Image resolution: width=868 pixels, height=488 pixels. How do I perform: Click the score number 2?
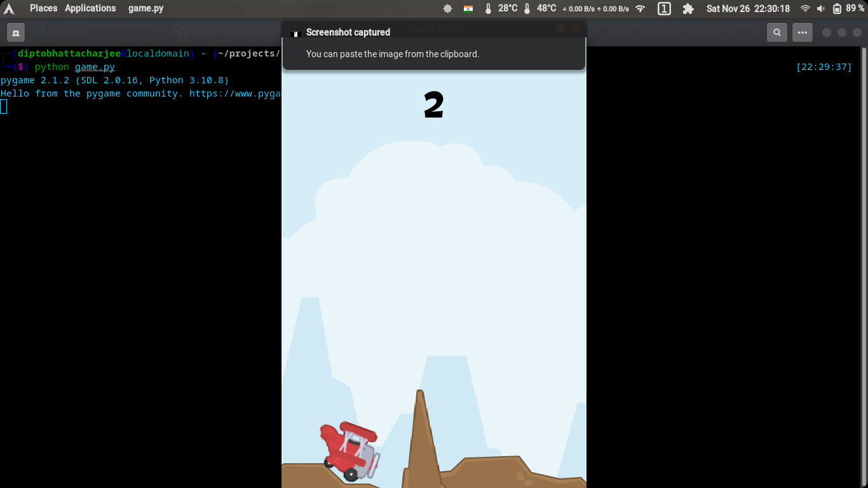pos(433,105)
